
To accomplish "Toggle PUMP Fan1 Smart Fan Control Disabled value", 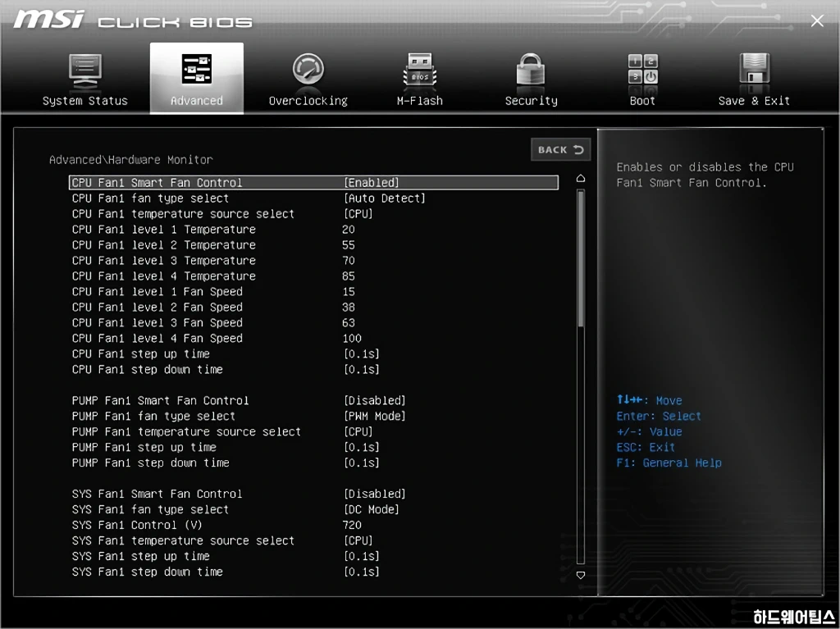I will coord(374,401).
